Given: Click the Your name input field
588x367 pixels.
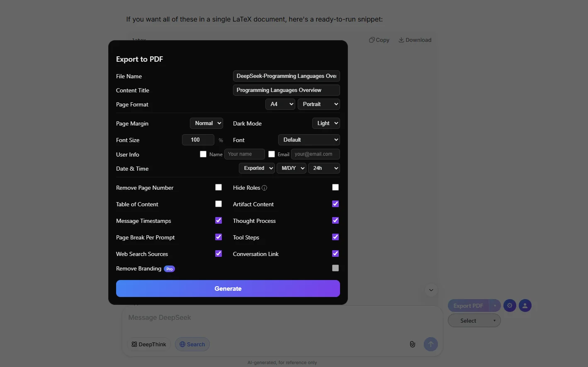Looking at the screenshot, I should (x=245, y=154).
